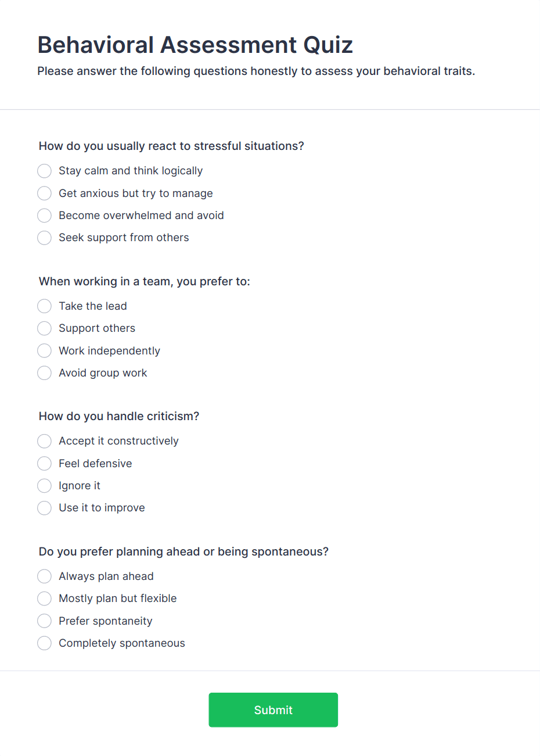Choose "Accept it constructively" for criticism

coord(44,441)
